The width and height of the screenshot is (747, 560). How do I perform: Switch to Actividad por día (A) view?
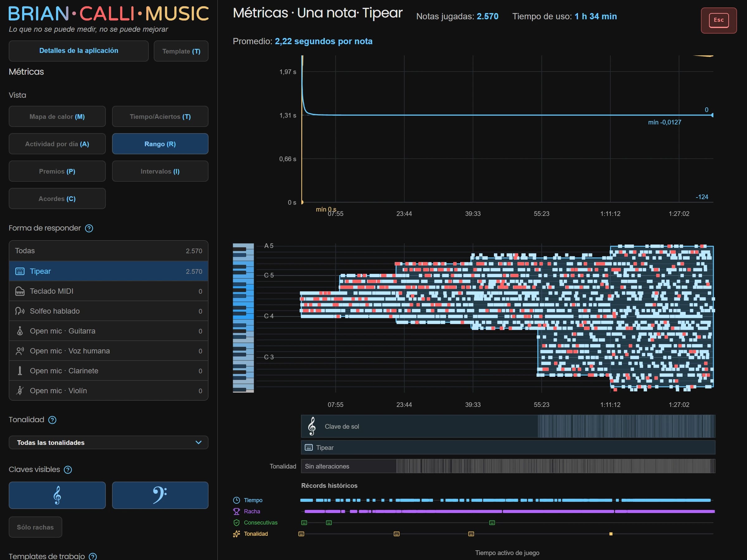[57, 144]
